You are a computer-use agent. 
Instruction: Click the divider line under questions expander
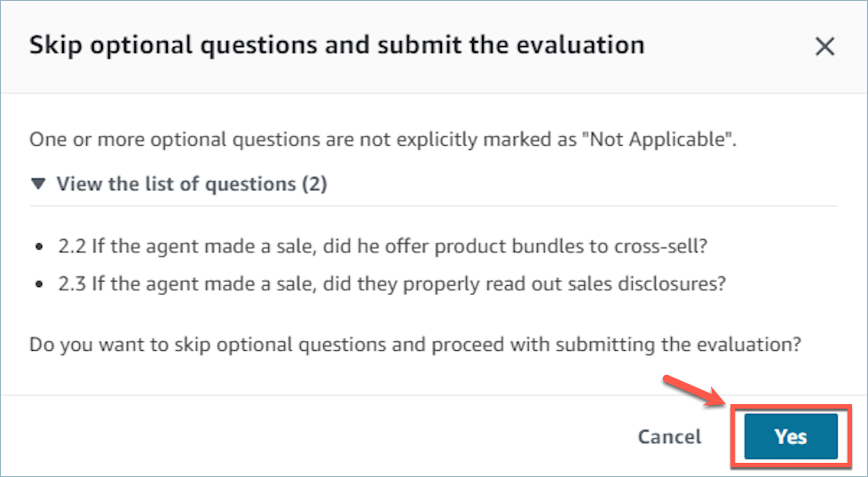pos(433,206)
